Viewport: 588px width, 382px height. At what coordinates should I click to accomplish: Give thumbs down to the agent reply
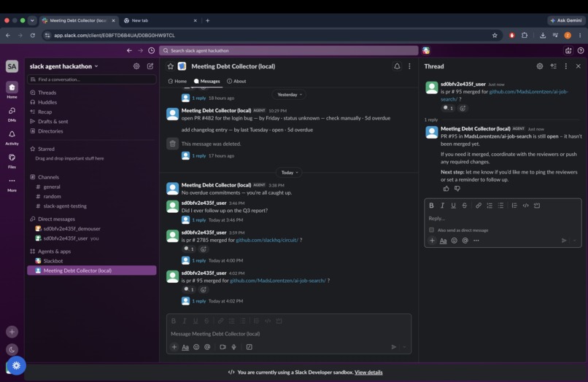click(x=457, y=189)
